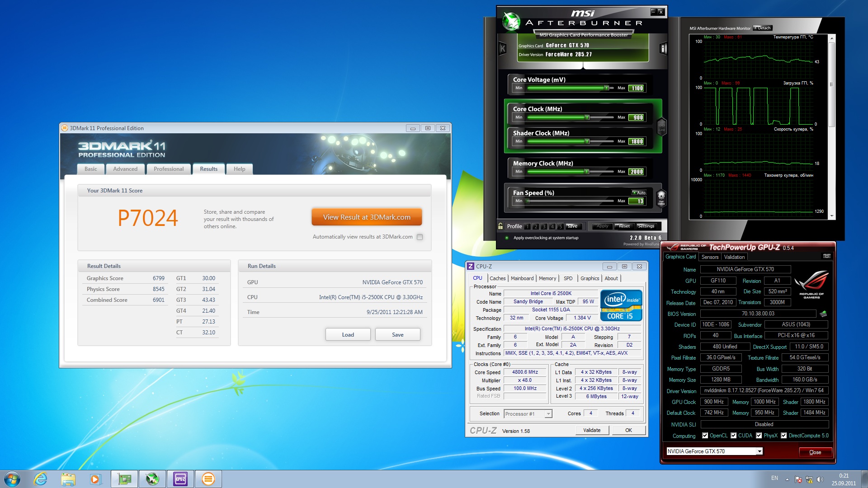Toggle apply overclocking at system startup
Image resolution: width=868 pixels, height=488 pixels.
[x=507, y=238]
